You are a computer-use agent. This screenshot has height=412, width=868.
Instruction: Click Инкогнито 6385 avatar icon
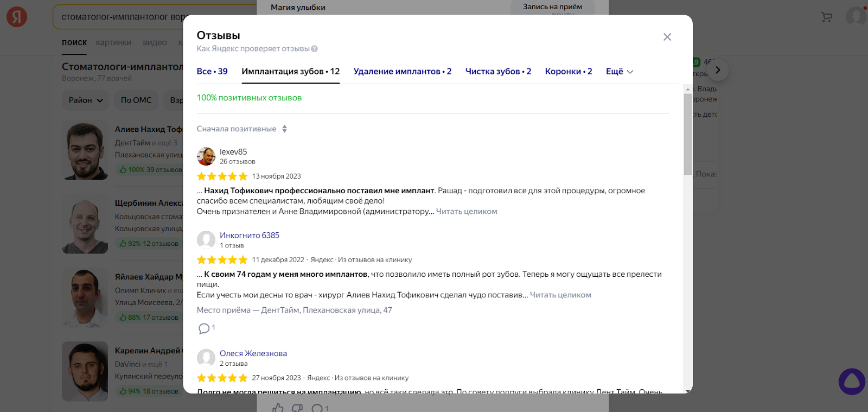pyautogui.click(x=206, y=240)
